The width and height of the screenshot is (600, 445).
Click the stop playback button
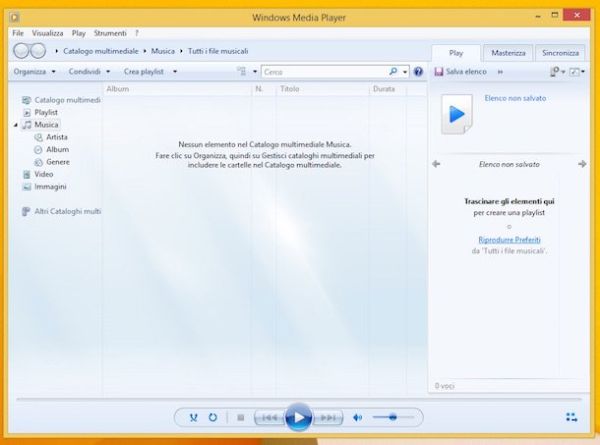pyautogui.click(x=240, y=417)
